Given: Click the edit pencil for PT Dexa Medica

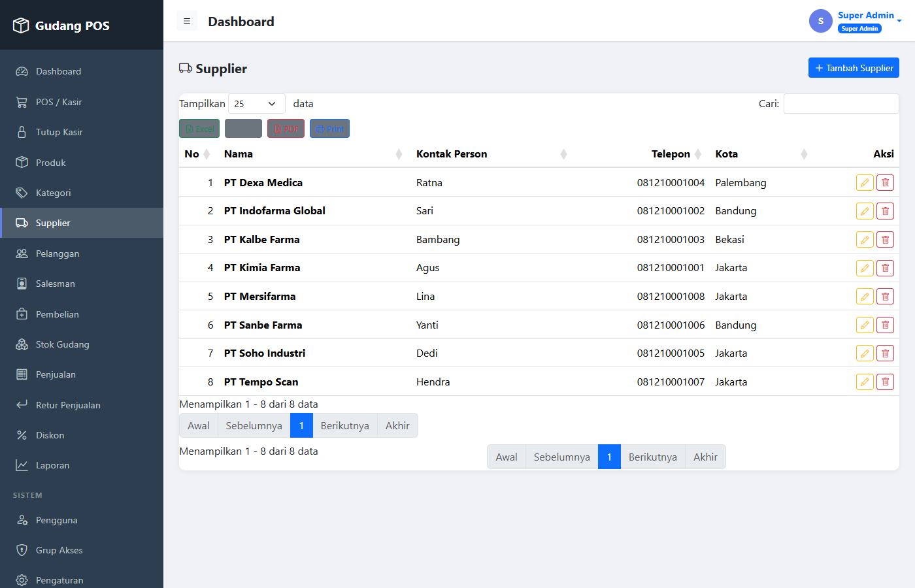Looking at the screenshot, I should tap(865, 183).
